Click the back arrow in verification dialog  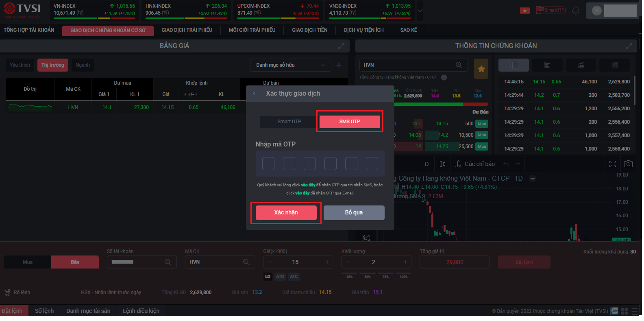[x=254, y=94]
